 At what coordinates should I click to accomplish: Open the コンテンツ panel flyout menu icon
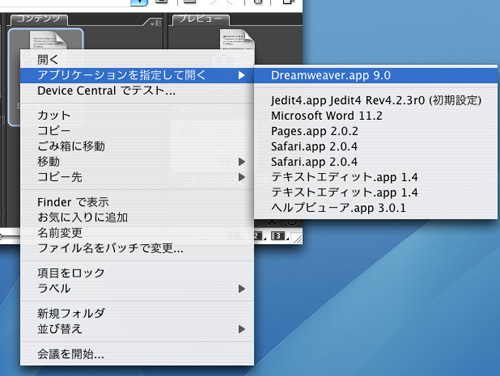click(156, 23)
